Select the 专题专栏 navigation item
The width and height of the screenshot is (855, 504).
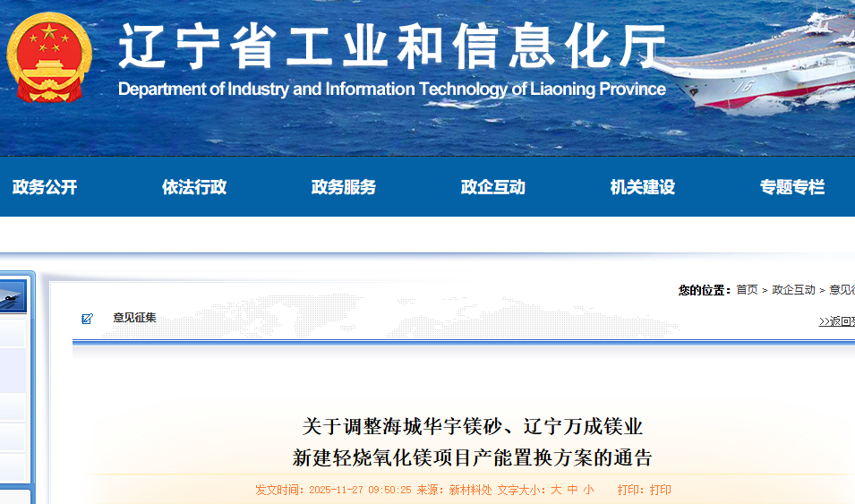coord(792,187)
